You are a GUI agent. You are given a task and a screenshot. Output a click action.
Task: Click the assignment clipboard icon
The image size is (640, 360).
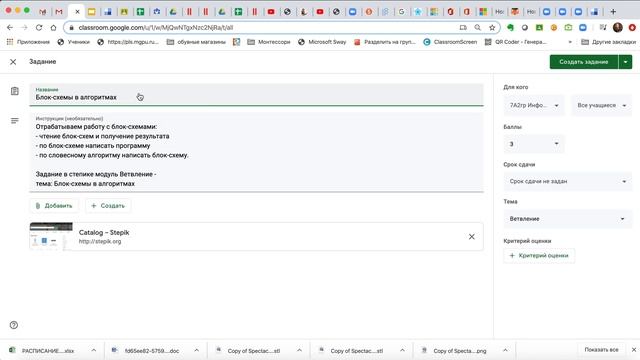pos(15,91)
